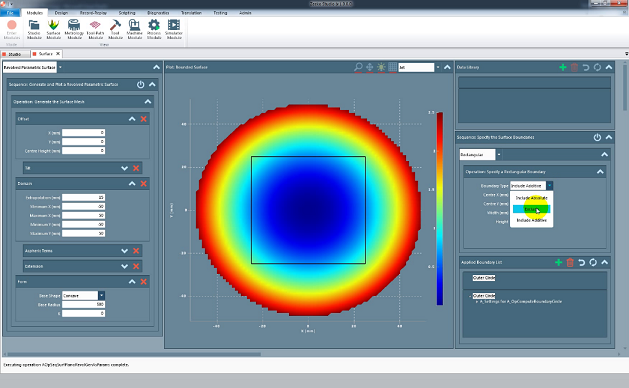Open the Studio Module
Viewport: 629px width, 388px height.
pyautogui.click(x=34, y=29)
